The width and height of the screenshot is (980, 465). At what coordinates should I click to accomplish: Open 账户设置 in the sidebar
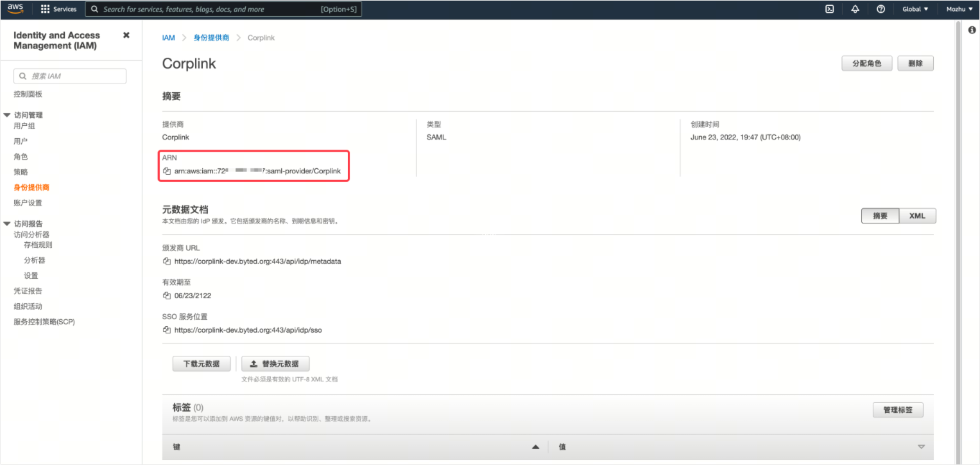pyautogui.click(x=28, y=203)
